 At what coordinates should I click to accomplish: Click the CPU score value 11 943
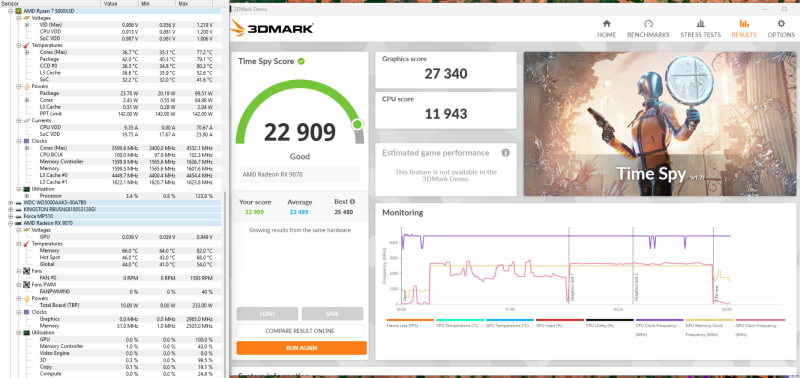tap(446, 114)
